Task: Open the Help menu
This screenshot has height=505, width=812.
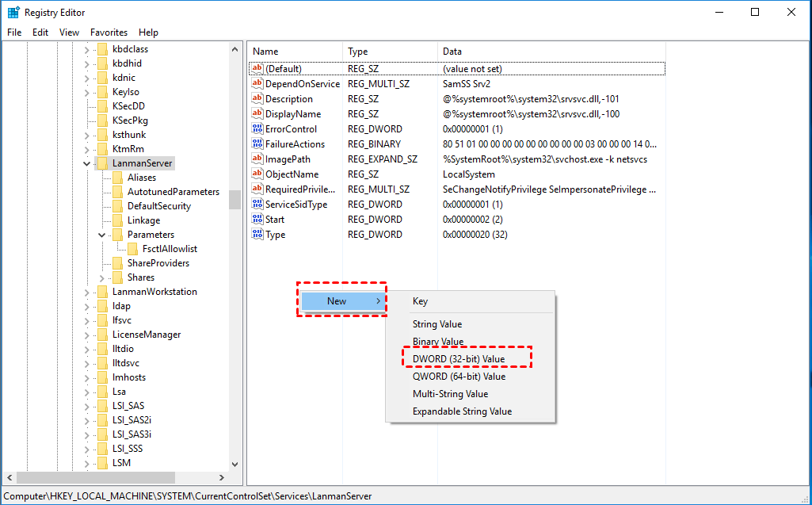Action: coord(148,33)
